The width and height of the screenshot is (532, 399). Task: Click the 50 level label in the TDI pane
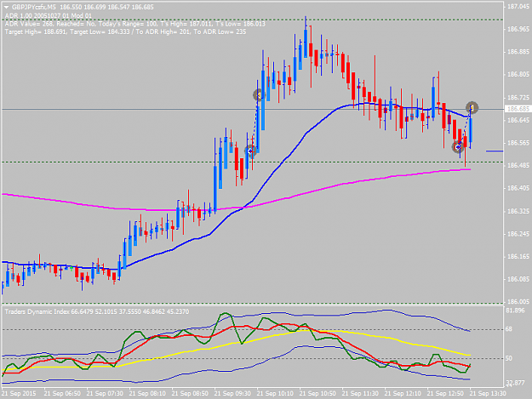[x=509, y=358]
